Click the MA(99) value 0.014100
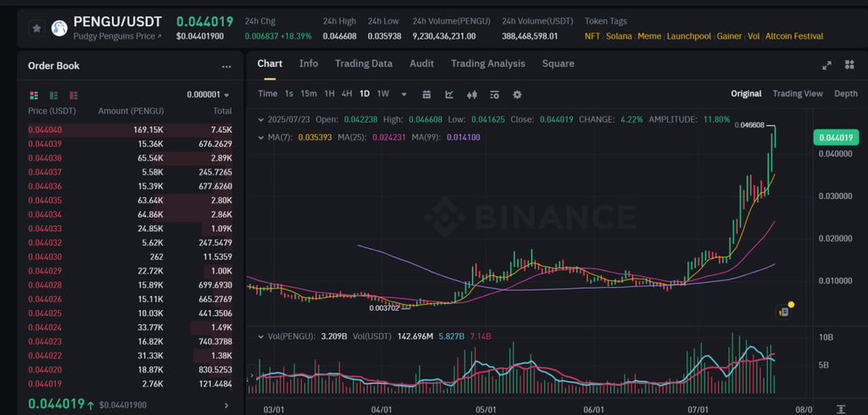This screenshot has height=415, width=868. (464, 137)
